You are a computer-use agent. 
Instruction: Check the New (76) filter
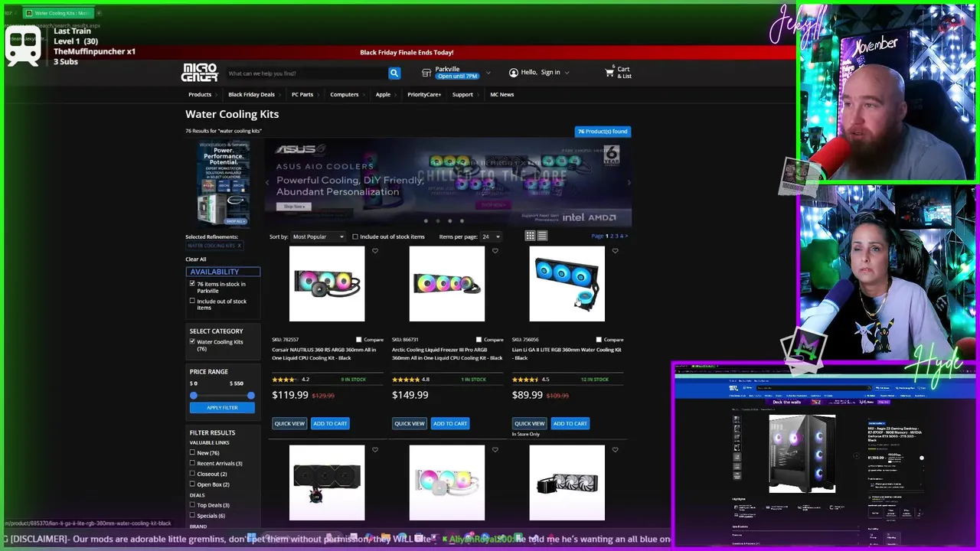coord(192,452)
